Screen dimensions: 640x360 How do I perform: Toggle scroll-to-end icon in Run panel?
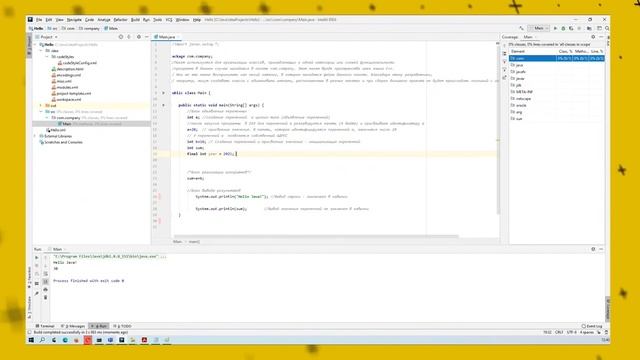click(45, 282)
